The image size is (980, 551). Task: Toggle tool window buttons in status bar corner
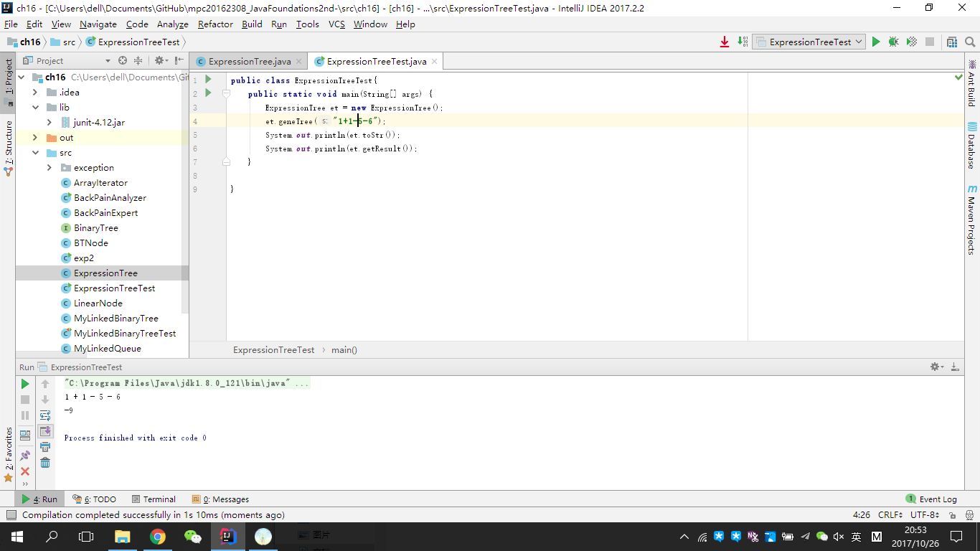(x=10, y=514)
